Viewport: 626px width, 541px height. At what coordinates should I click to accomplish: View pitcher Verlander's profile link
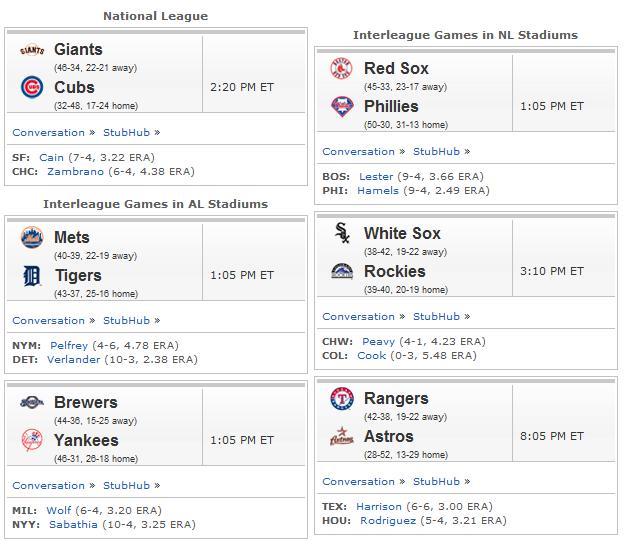(x=73, y=359)
